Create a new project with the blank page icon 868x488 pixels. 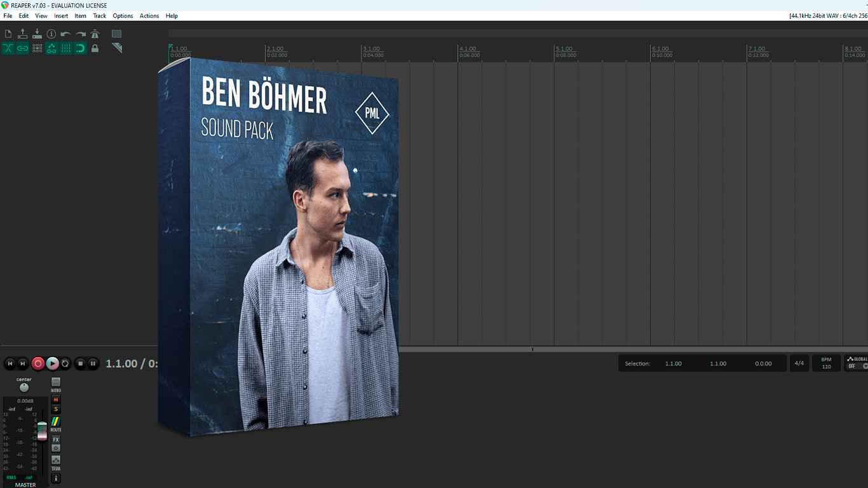click(x=8, y=34)
